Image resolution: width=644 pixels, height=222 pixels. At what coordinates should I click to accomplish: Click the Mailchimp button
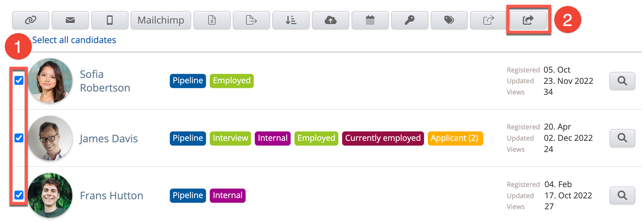click(x=161, y=20)
